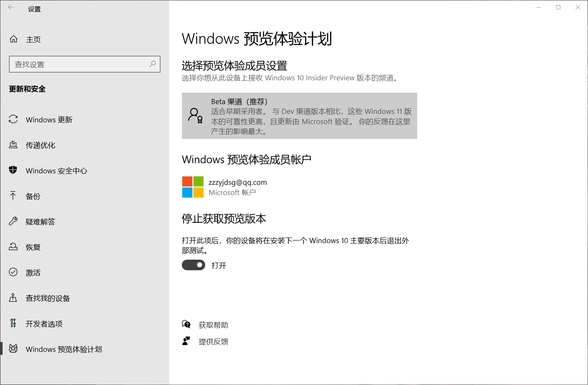Go to the 激活 page
This screenshot has height=385, width=588.
pyautogui.click(x=85, y=272)
